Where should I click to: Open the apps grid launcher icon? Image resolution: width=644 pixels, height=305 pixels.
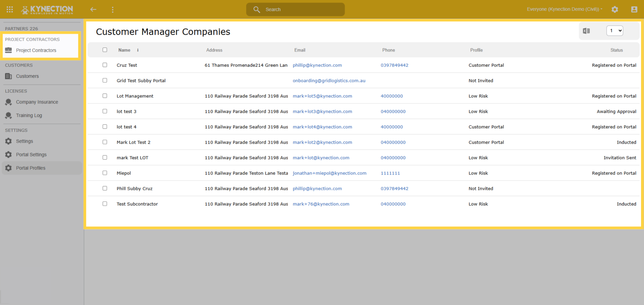coord(10,9)
